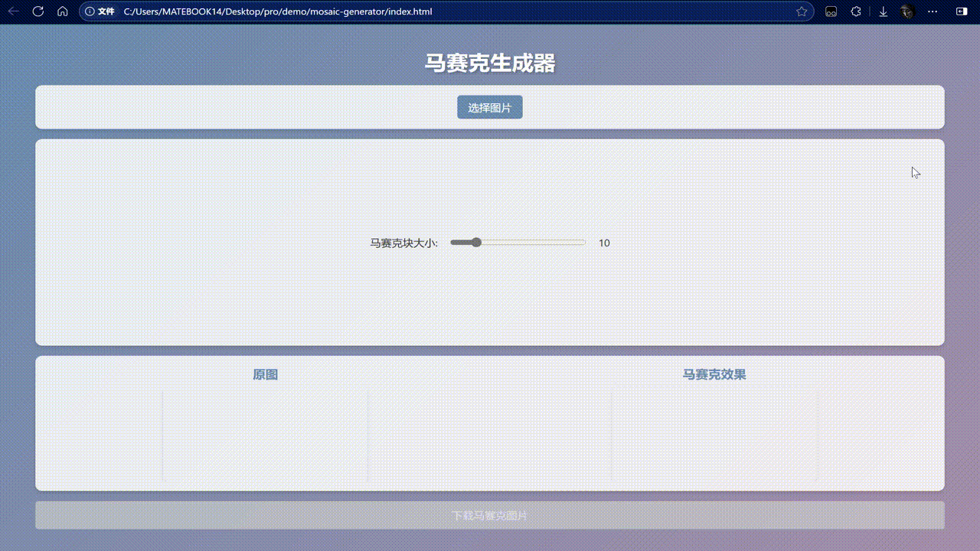Click the back navigation arrow
Screen dimensions: 980x551
tap(12, 11)
